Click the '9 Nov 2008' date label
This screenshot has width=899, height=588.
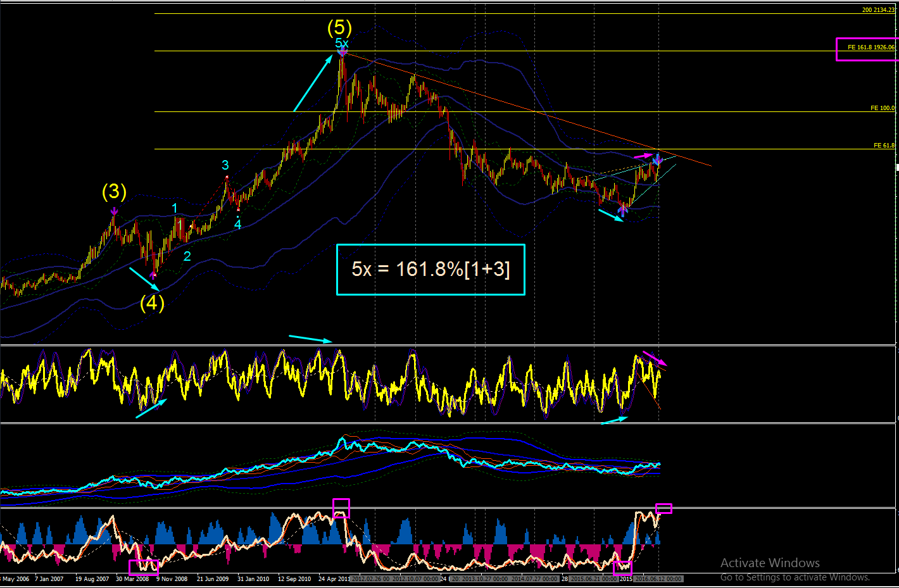click(172, 579)
